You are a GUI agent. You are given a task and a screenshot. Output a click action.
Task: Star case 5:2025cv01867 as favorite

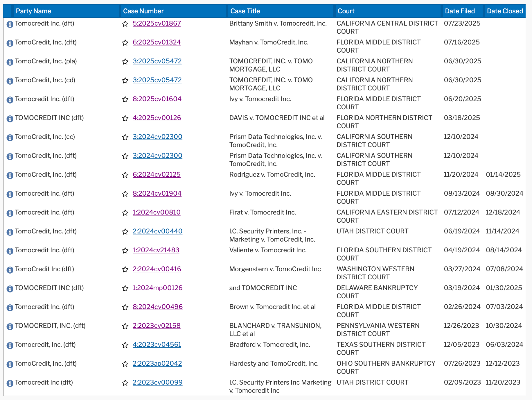pyautogui.click(x=125, y=24)
